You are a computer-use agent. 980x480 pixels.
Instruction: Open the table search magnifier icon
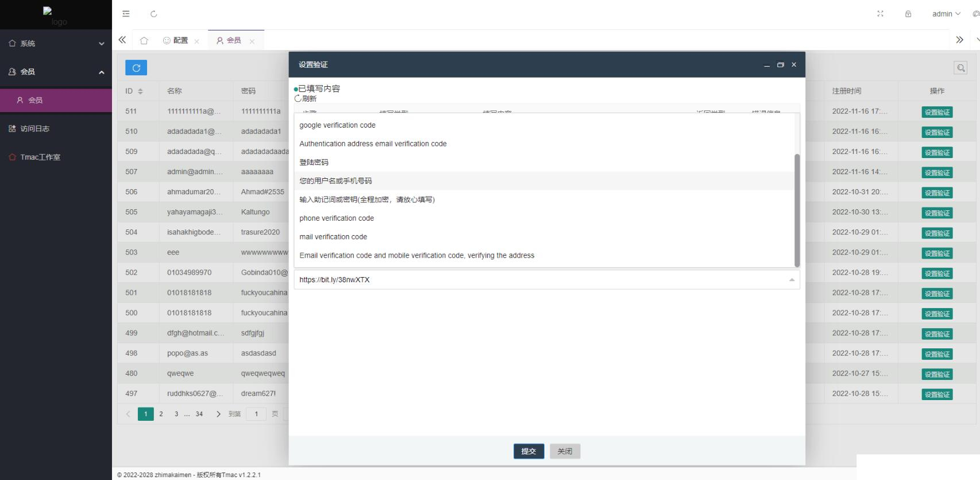coord(960,68)
